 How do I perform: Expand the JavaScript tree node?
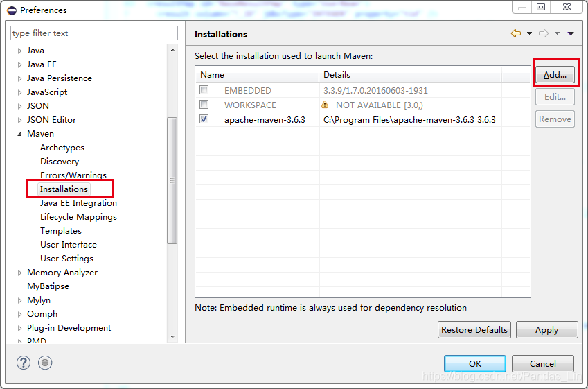point(20,92)
